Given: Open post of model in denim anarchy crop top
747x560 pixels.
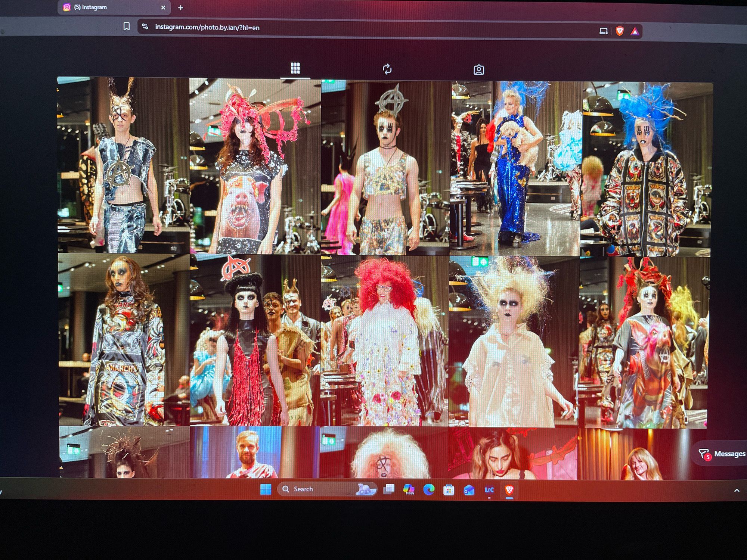Looking at the screenshot, I should pyautogui.click(x=124, y=165).
